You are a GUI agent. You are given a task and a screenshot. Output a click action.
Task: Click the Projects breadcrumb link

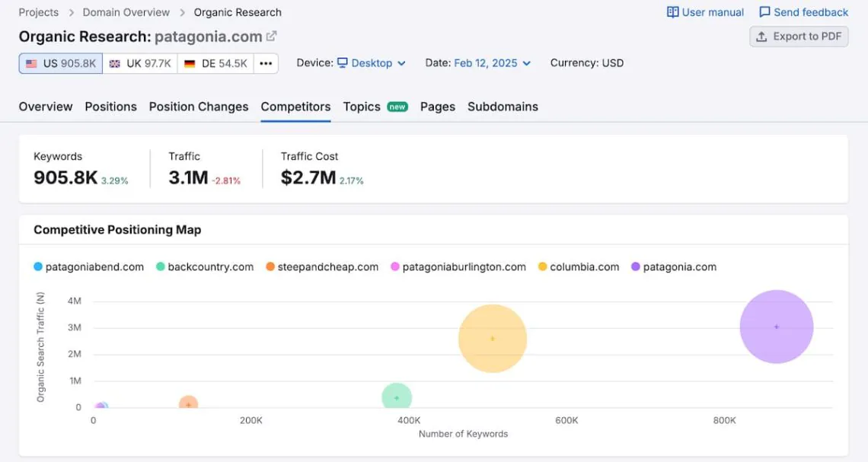[x=38, y=12]
